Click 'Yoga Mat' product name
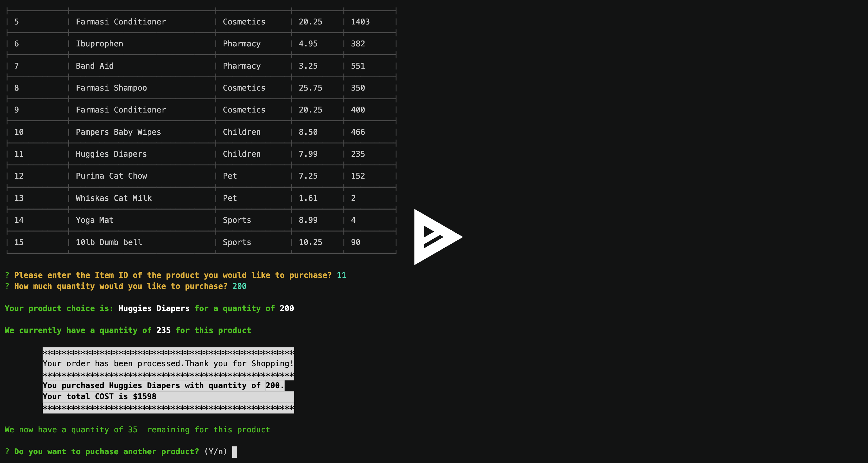The width and height of the screenshot is (868, 463). (x=95, y=220)
